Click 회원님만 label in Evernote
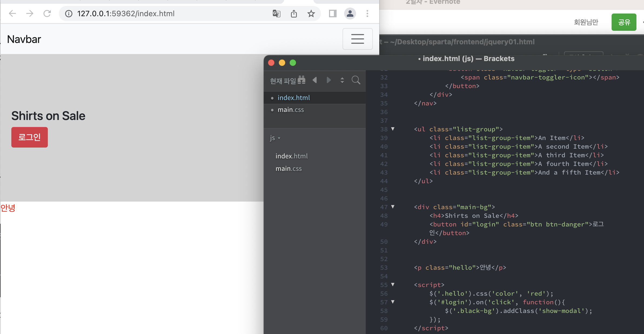 pos(586,22)
